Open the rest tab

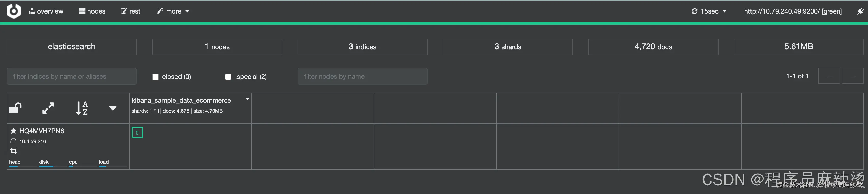tap(130, 11)
